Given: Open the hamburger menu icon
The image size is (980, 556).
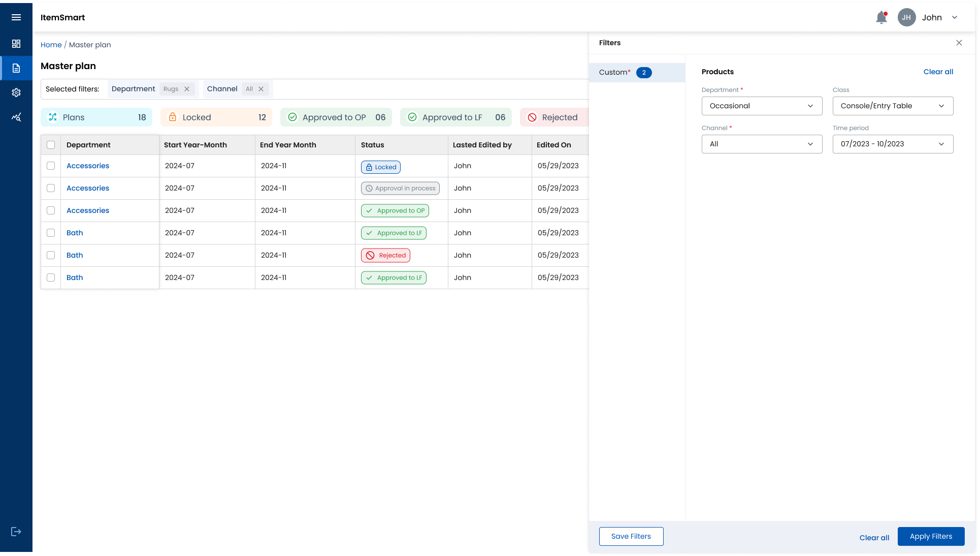Looking at the screenshot, I should [16, 17].
